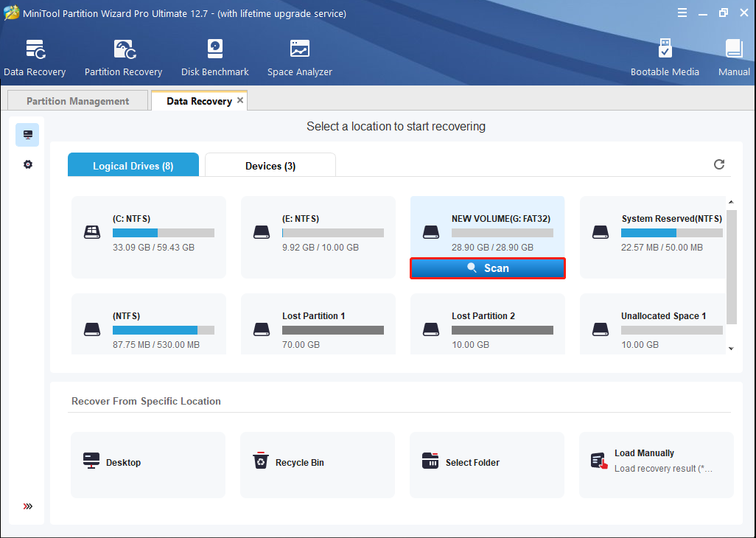
Task: Create Bootable Media
Action: pos(665,57)
